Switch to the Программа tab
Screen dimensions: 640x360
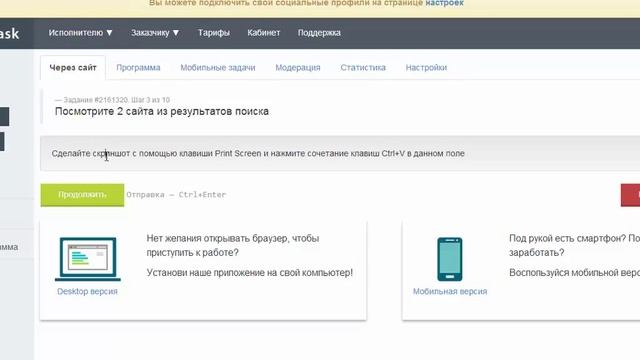tap(138, 68)
